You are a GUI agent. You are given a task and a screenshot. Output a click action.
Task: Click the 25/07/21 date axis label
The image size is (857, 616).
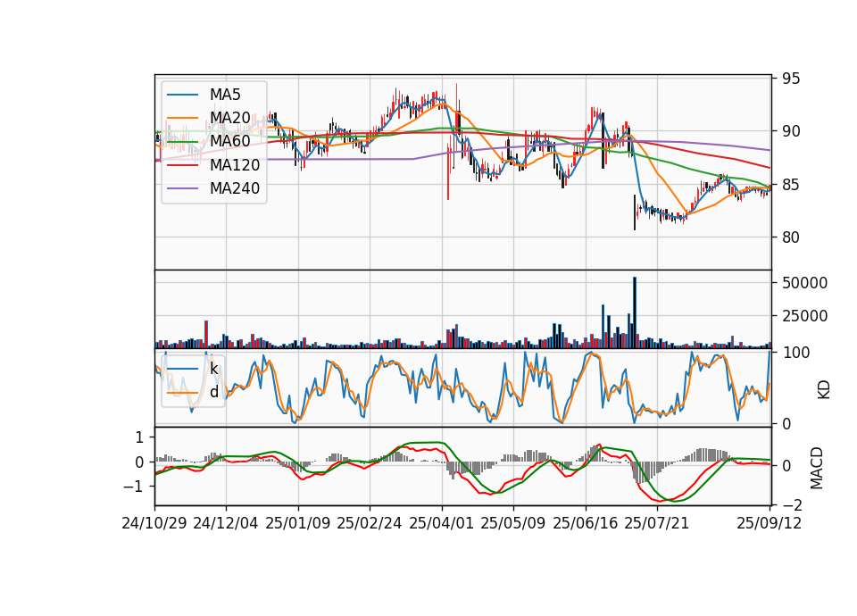tap(657, 523)
